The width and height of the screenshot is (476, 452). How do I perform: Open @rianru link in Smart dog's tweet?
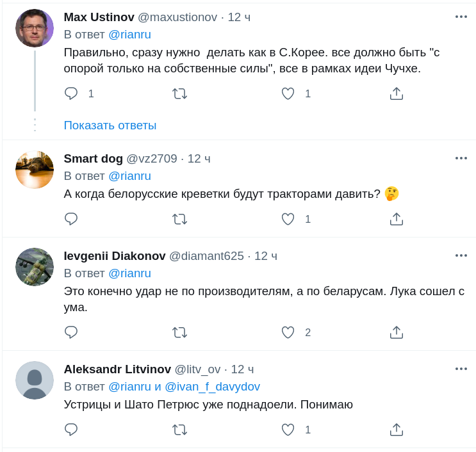(129, 176)
